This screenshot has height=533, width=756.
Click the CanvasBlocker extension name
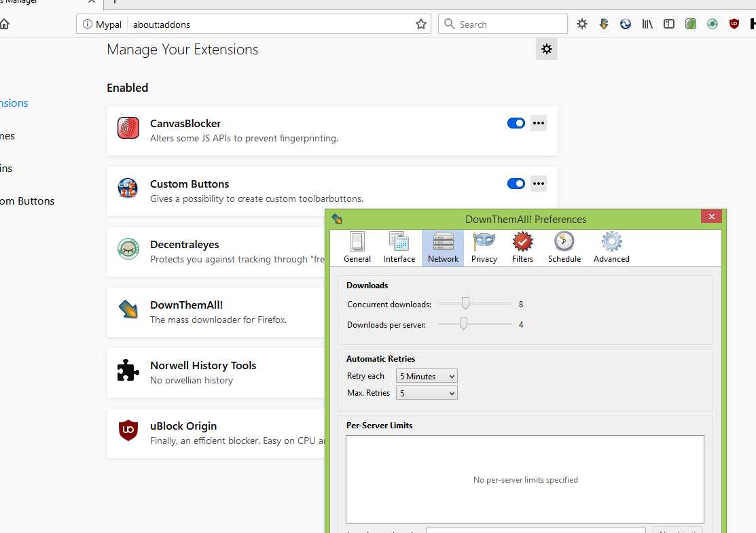(x=185, y=124)
